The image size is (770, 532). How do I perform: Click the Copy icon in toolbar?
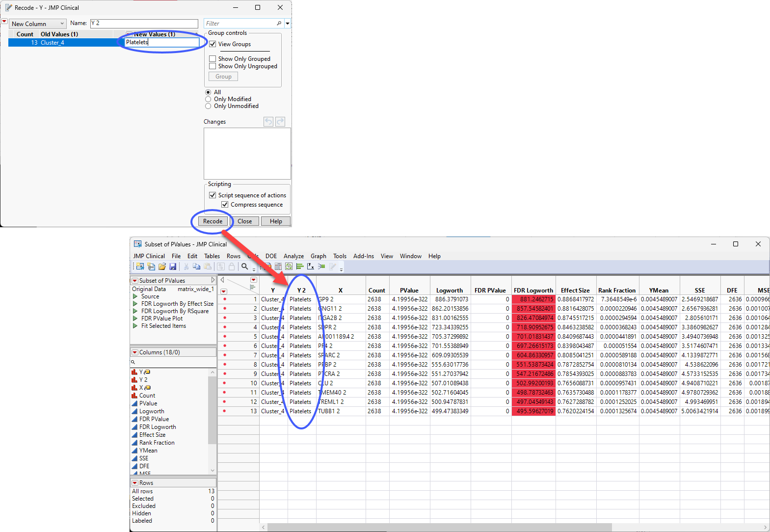[x=197, y=266]
